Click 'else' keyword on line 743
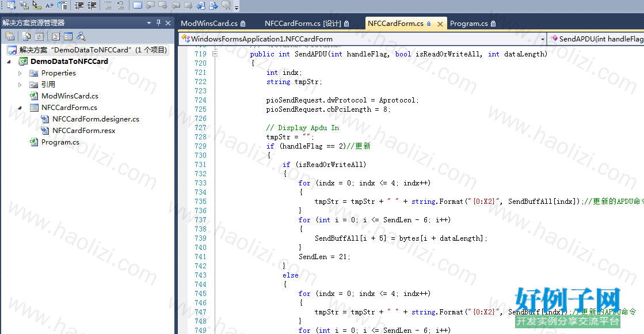This screenshot has height=334, width=644. [291, 275]
